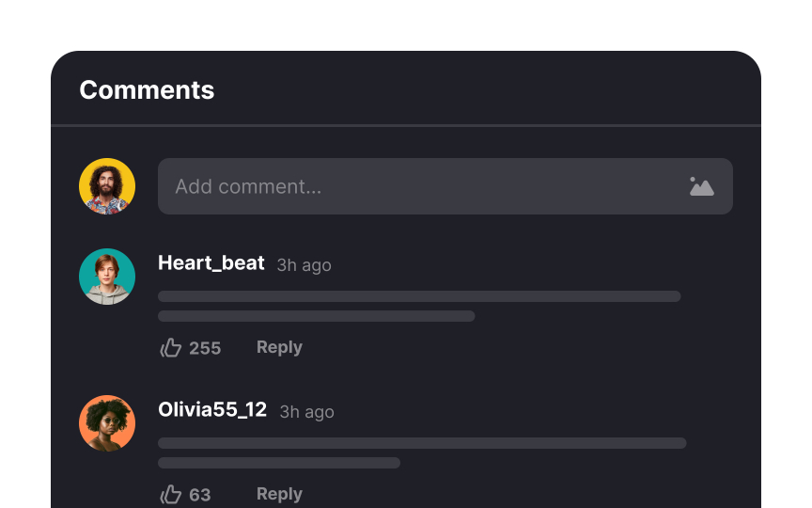Viewport: 812px width, 508px height.
Task: Click the 63 like count
Action: click(x=200, y=495)
